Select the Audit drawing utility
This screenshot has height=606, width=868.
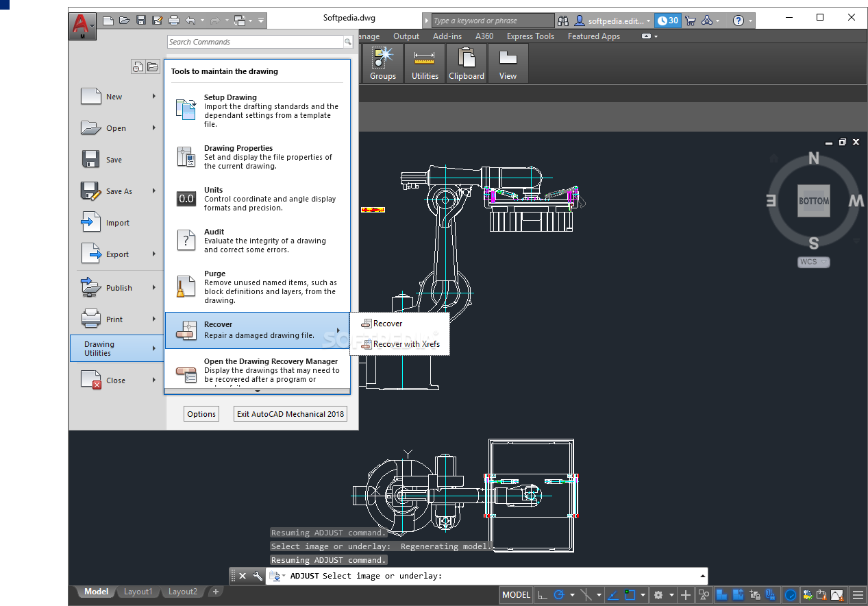click(x=258, y=241)
